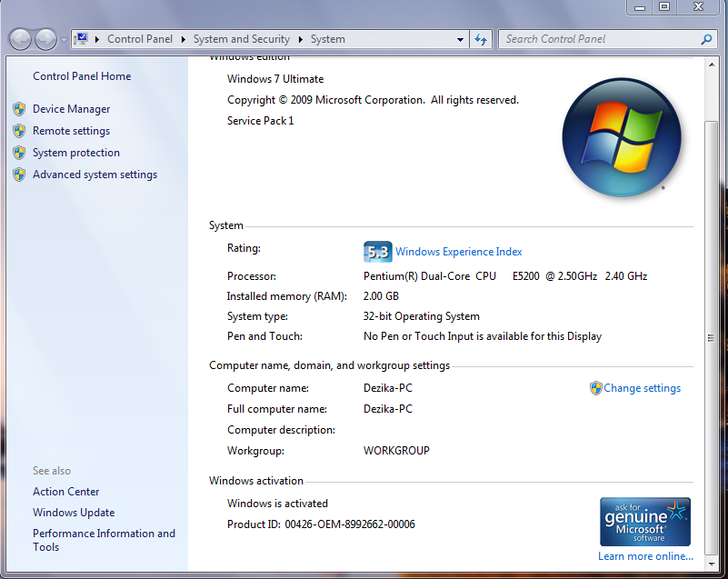Expand arrow before Control Panel breadcrumb
Viewport: 728px width, 579px height.
[97, 39]
